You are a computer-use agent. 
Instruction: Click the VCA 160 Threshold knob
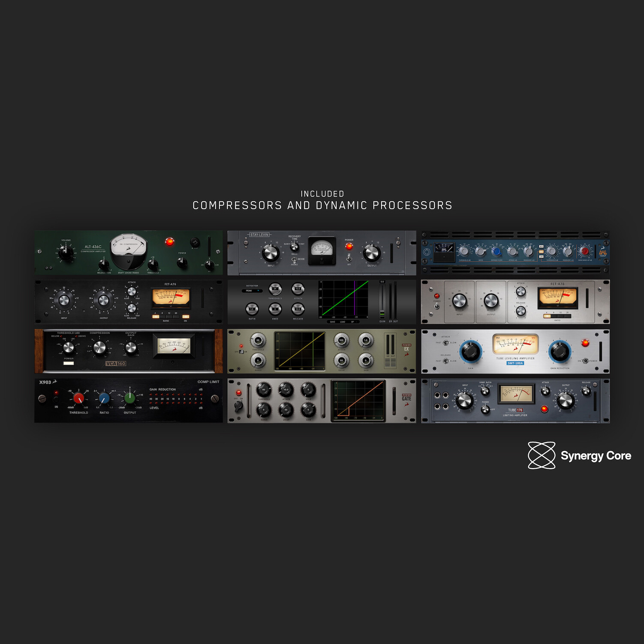[68, 347]
